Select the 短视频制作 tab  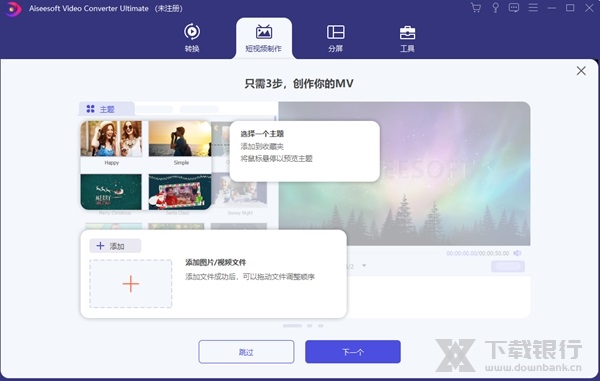[264, 38]
